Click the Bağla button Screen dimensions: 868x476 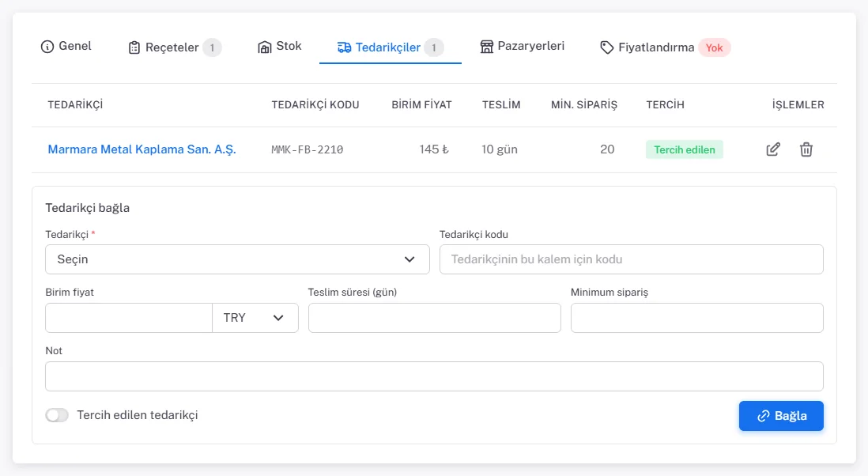coord(781,416)
